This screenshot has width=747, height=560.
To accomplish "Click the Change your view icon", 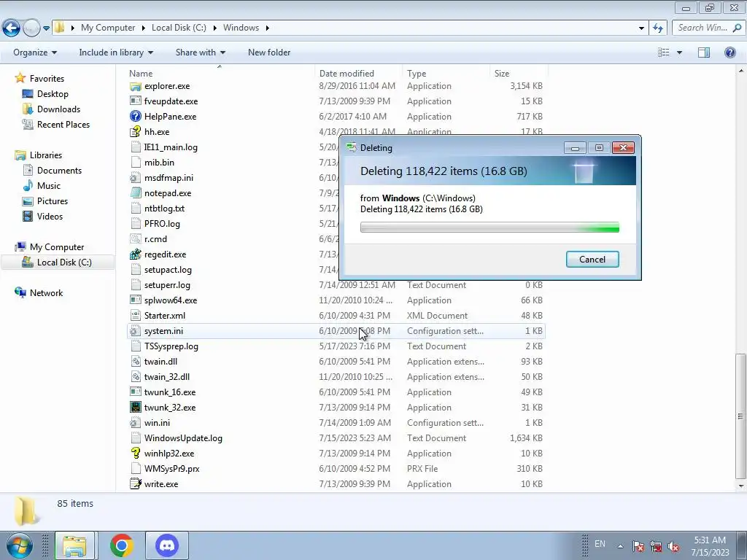I will [664, 52].
